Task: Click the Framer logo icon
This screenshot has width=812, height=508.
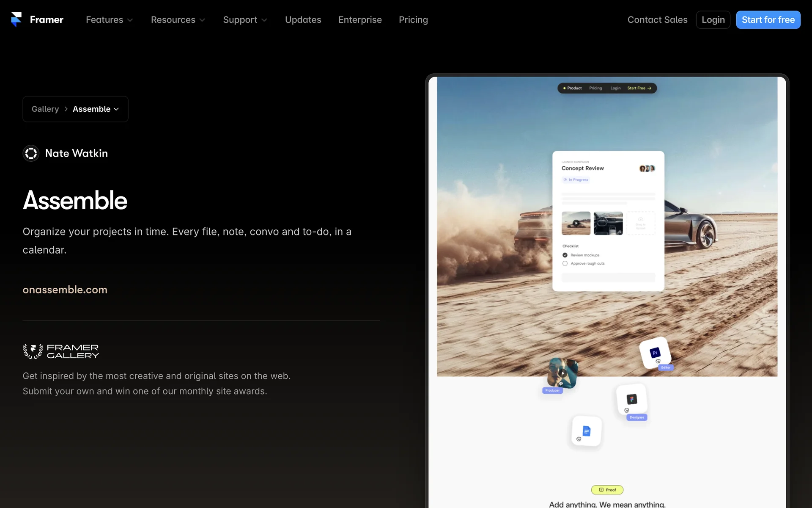Action: click(x=16, y=19)
